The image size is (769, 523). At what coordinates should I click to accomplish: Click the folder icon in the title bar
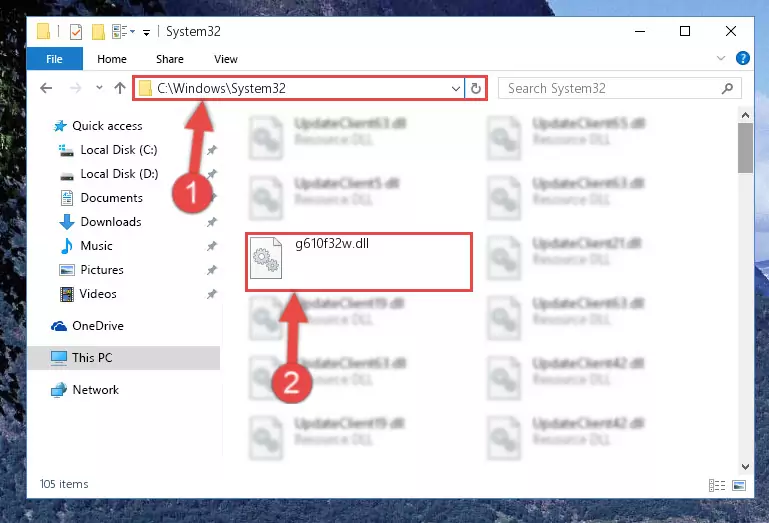[43, 31]
